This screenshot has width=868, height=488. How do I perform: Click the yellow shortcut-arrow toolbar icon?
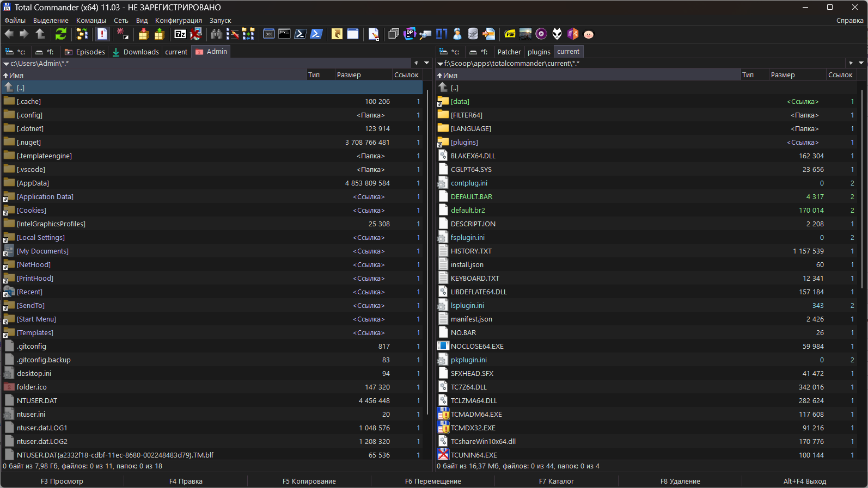[337, 34]
